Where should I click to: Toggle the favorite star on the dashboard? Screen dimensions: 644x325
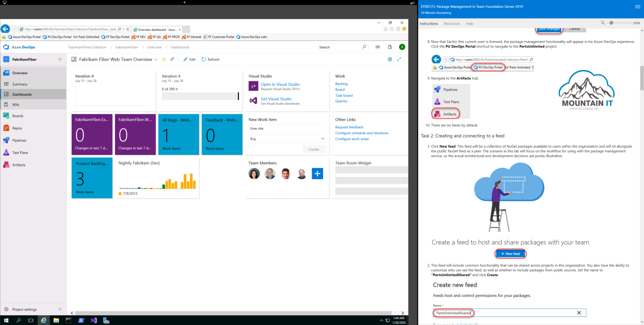(x=164, y=59)
